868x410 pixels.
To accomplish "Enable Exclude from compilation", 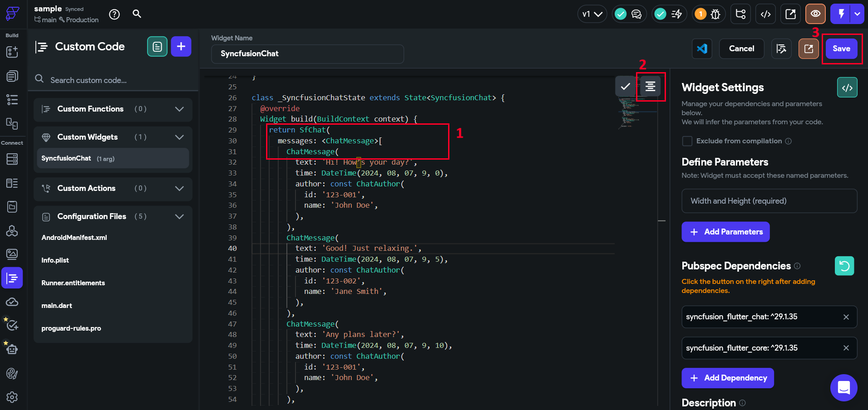I will tap(687, 141).
